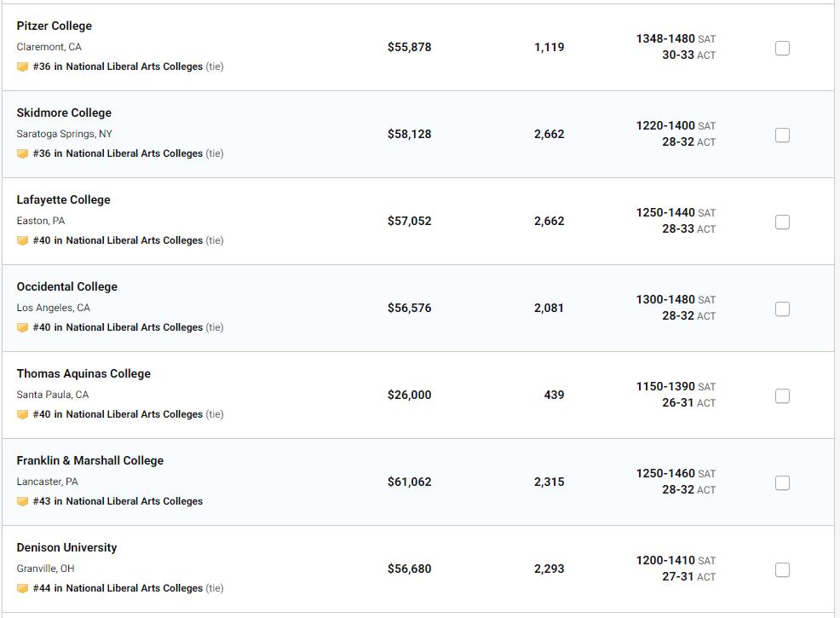
Task: Select the Lafayette College checkbox
Action: (782, 222)
